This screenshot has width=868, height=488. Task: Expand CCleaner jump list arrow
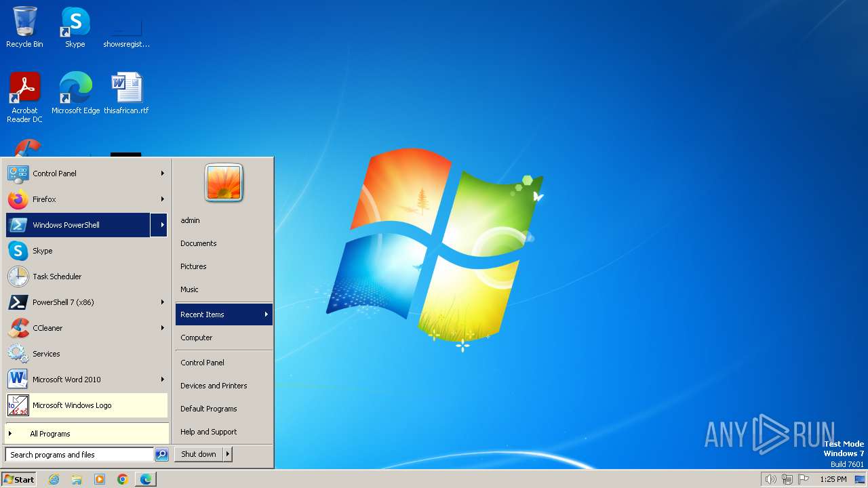click(163, 328)
